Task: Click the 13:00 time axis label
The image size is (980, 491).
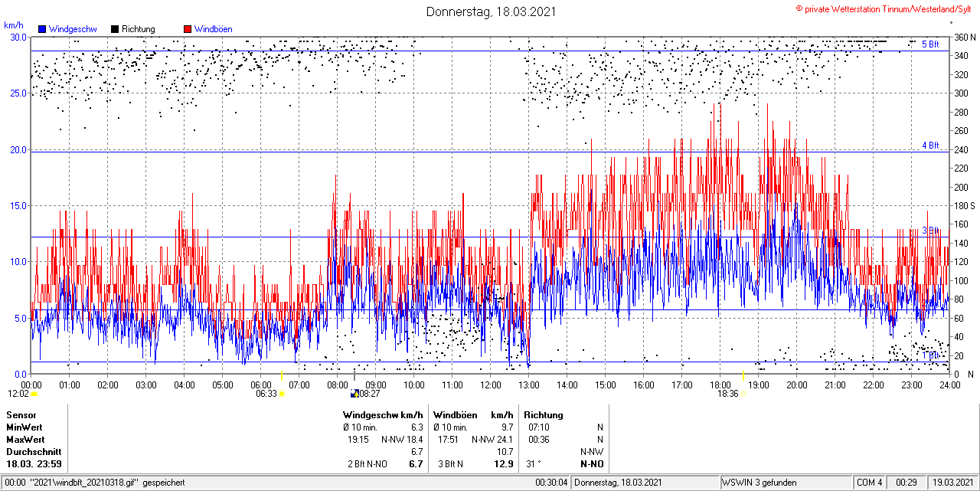Action: (x=529, y=385)
